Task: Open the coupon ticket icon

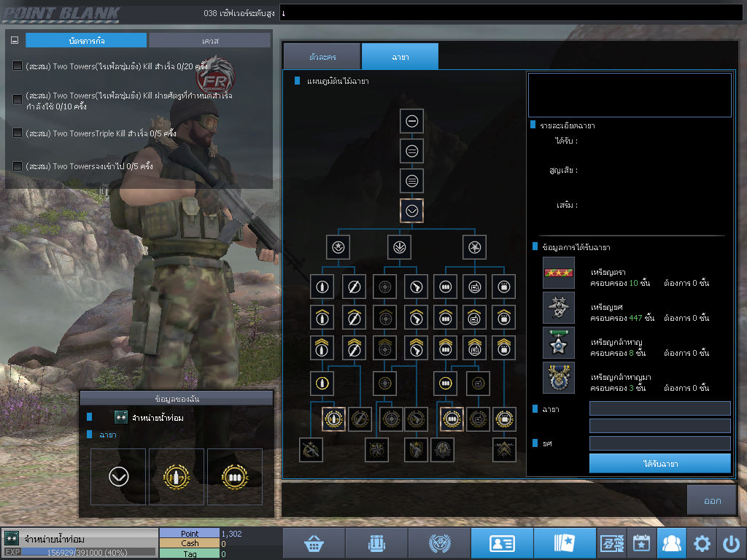Action: pyautogui.click(x=612, y=542)
